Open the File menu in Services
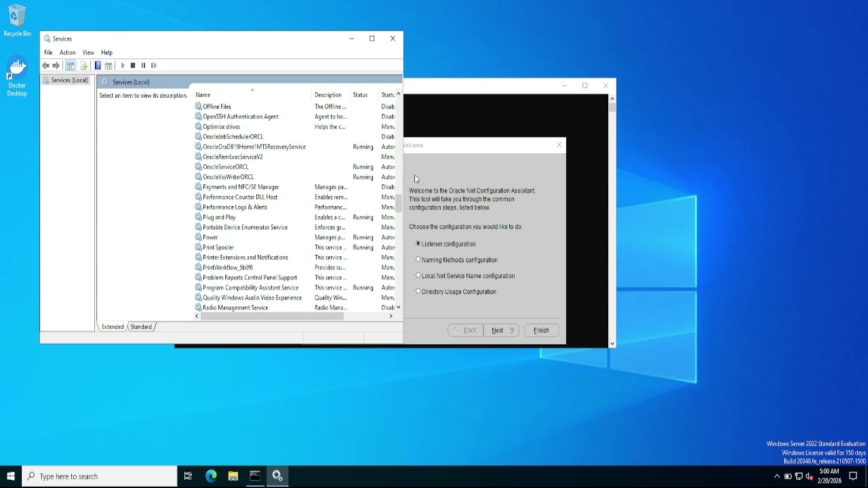This screenshot has width=868, height=488. click(x=48, y=52)
